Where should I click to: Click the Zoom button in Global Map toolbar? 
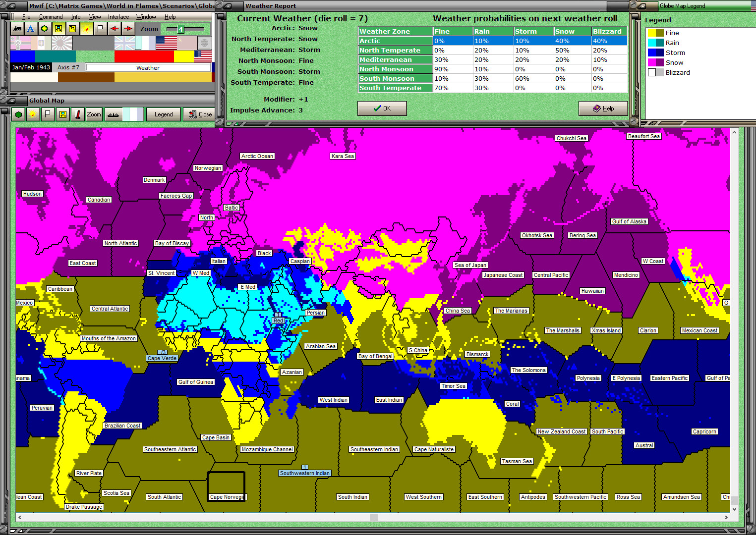pyautogui.click(x=94, y=114)
